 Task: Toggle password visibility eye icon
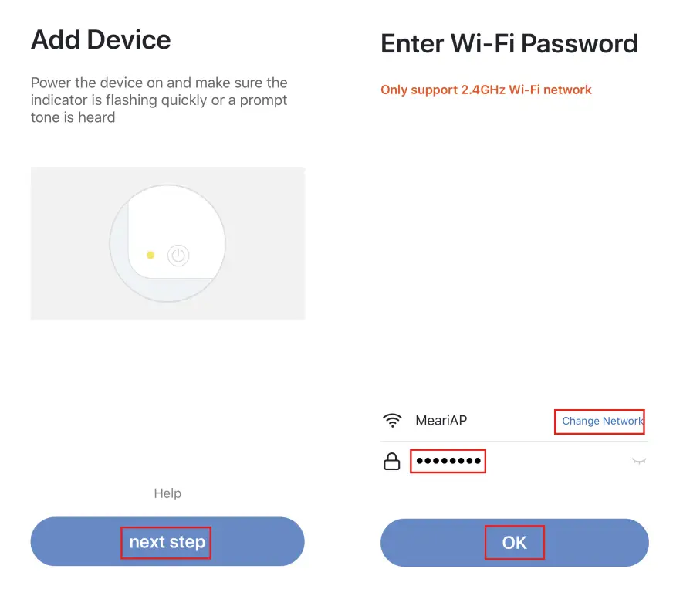(638, 461)
